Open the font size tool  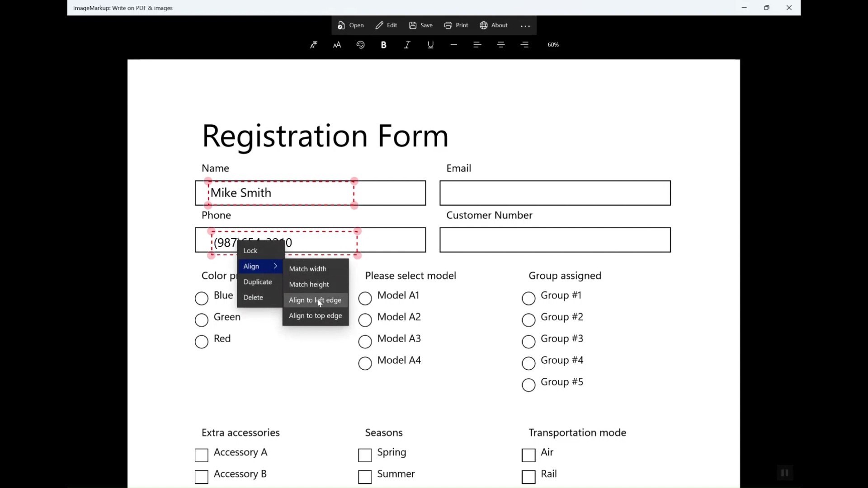tap(337, 45)
